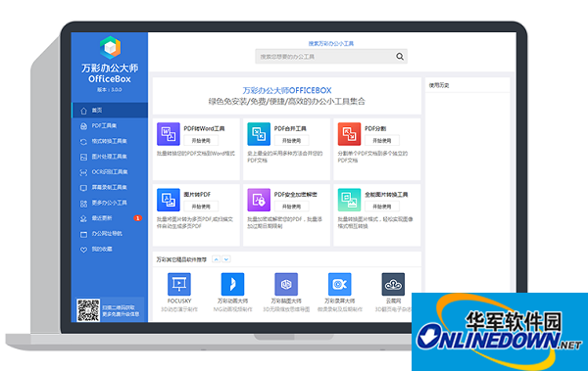
Task: Open the PDF转Word工具 icon
Action: tap(168, 134)
